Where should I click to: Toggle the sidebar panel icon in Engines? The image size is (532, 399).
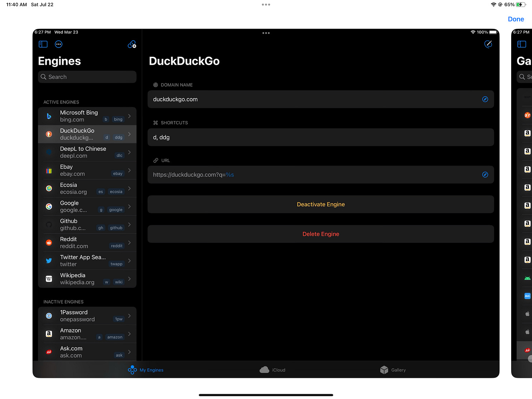click(43, 44)
